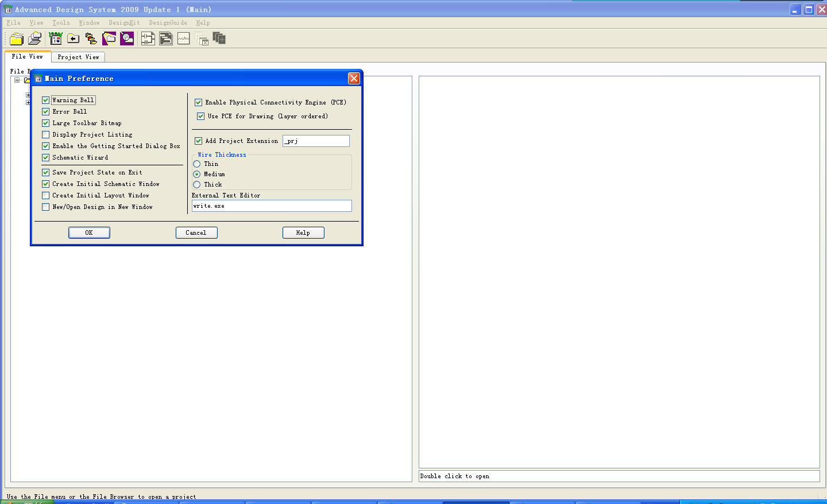Click the ADS application icon in title bar
Image resolution: width=827 pixels, height=504 pixels.
coord(8,9)
